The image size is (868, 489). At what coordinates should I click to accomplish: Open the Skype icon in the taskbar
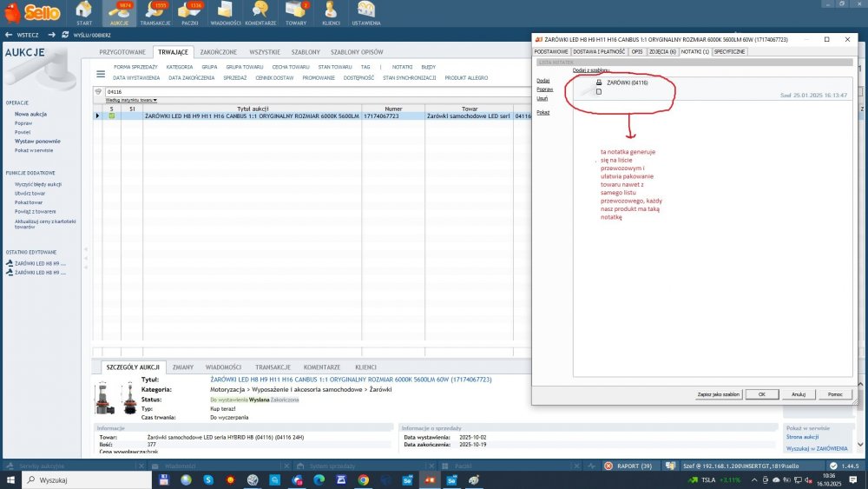[208, 480]
